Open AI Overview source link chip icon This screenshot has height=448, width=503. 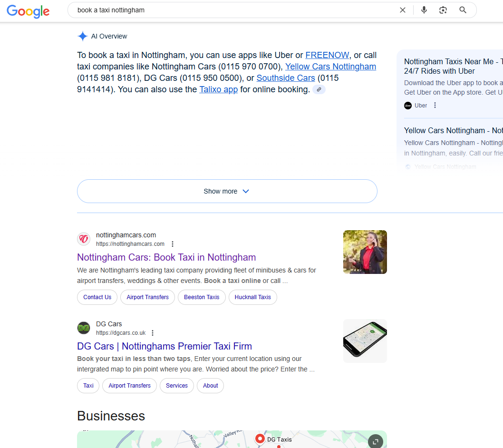tap(319, 89)
